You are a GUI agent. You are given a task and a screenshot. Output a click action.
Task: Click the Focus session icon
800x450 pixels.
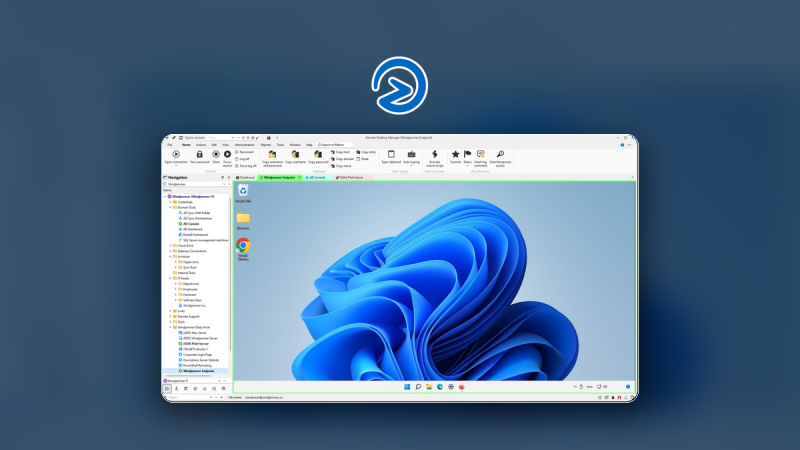coord(228,154)
